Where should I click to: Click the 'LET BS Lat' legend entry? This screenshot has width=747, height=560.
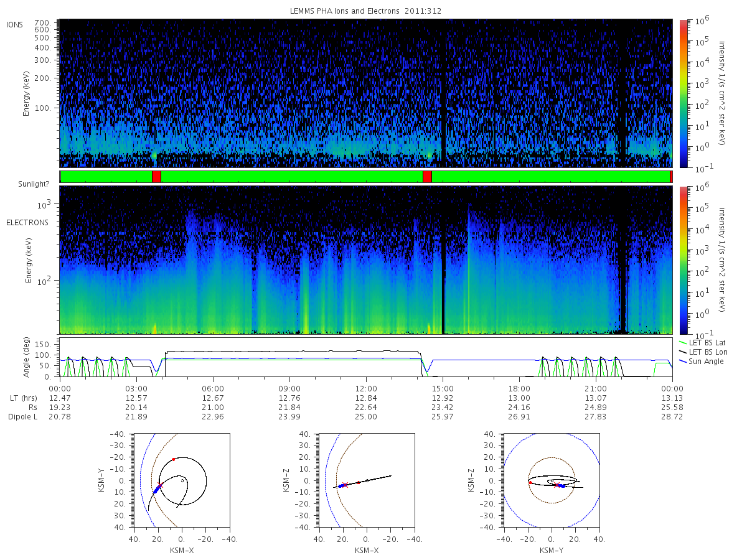tap(702, 343)
